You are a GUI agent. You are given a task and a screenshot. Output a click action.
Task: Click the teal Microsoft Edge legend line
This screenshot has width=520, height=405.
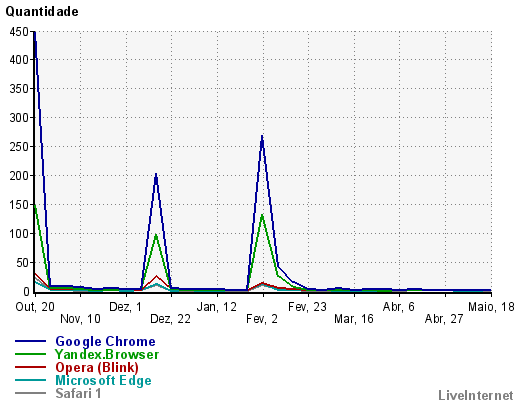pyautogui.click(x=30, y=380)
